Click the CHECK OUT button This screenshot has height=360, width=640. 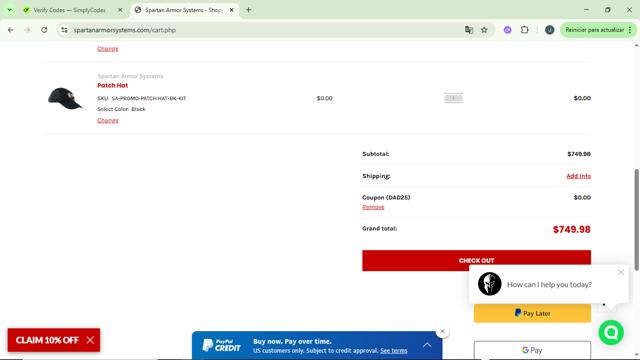click(476, 260)
